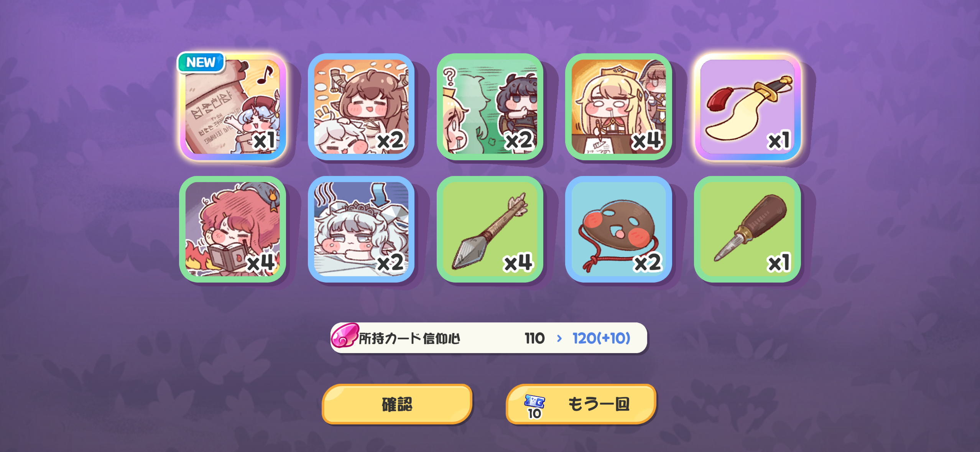Tap the awl tool with brown handle
Screen dimensions: 980x452
click(747, 229)
